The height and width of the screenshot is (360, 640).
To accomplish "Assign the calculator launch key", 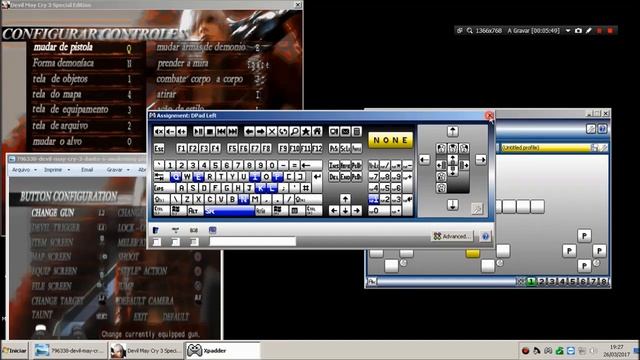I will pyautogui.click(x=357, y=131).
